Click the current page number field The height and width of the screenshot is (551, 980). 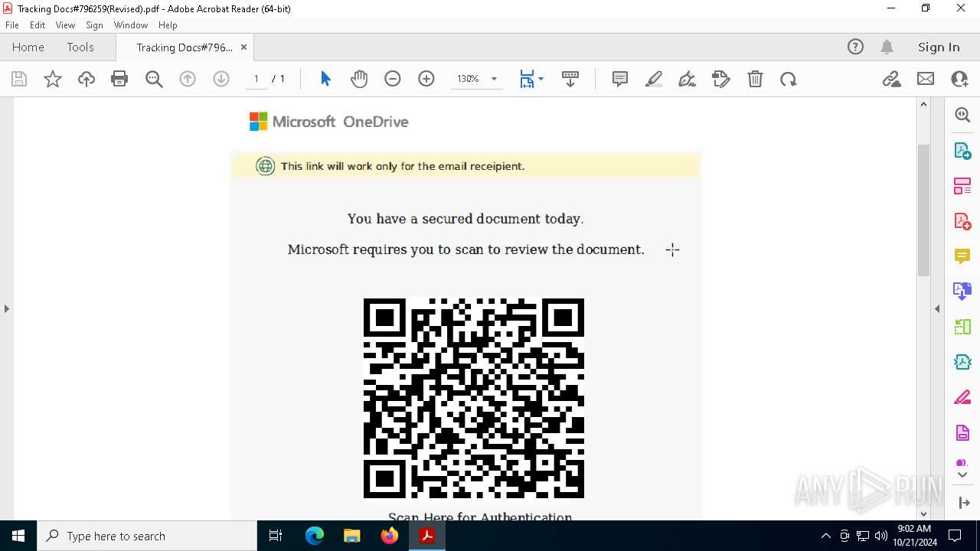[x=256, y=79]
